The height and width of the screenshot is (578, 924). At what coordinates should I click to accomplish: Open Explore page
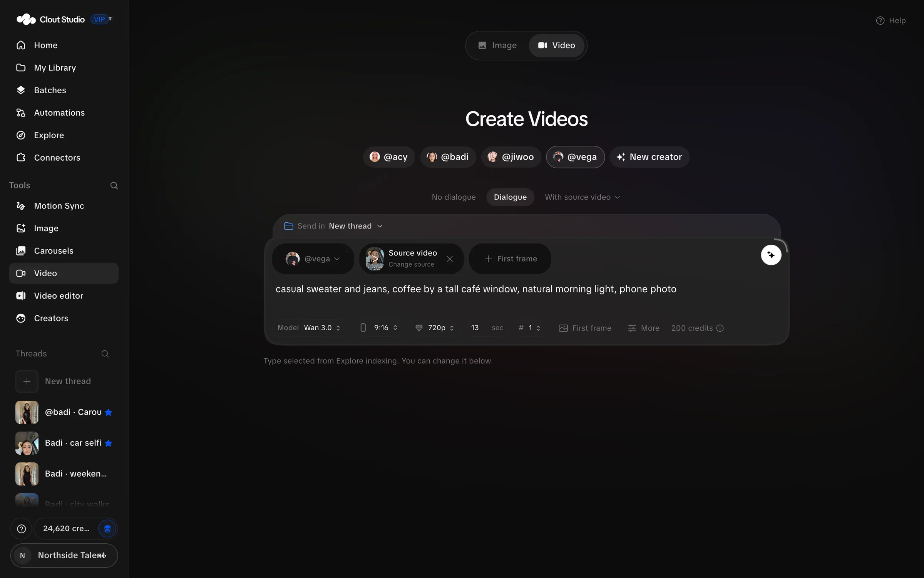(64, 135)
